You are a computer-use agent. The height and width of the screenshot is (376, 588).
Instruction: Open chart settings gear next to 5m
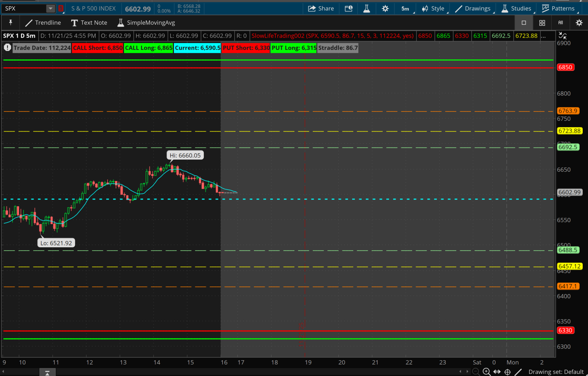point(385,8)
